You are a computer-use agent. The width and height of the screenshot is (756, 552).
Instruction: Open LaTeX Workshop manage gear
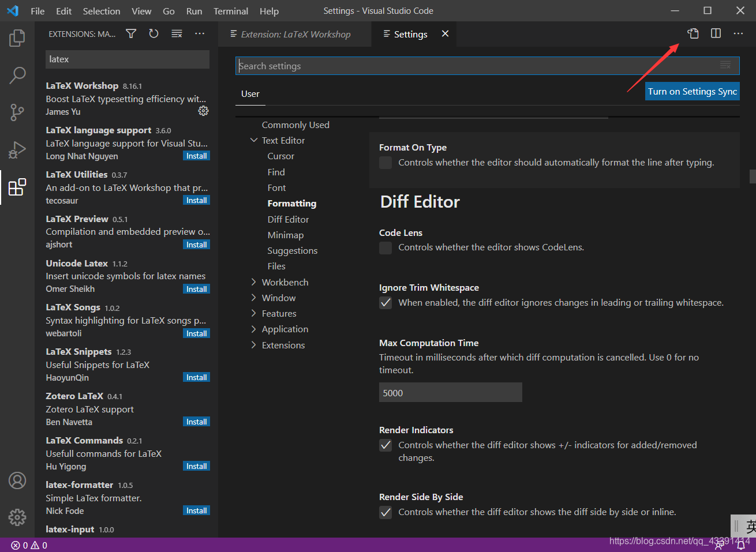click(x=203, y=111)
